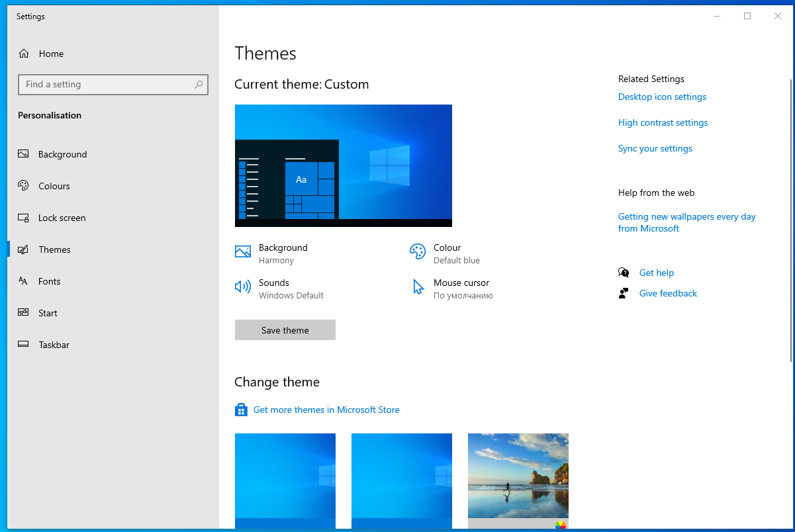The image size is (795, 532).
Task: Open Start settings
Action: pyautogui.click(x=113, y=313)
